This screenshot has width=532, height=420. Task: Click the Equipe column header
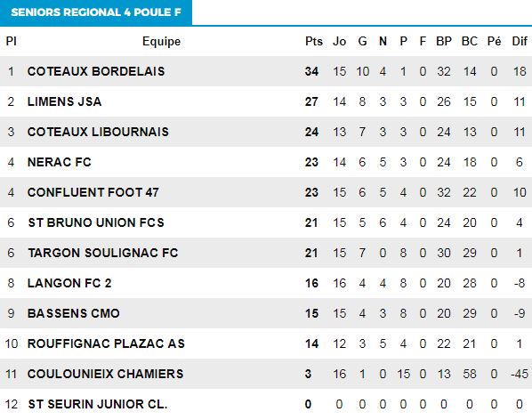[162, 42]
